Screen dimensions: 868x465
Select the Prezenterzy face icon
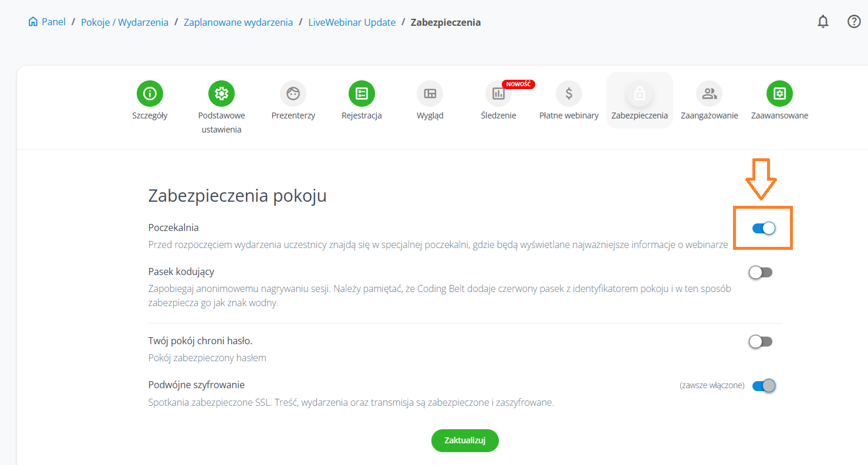(x=293, y=93)
